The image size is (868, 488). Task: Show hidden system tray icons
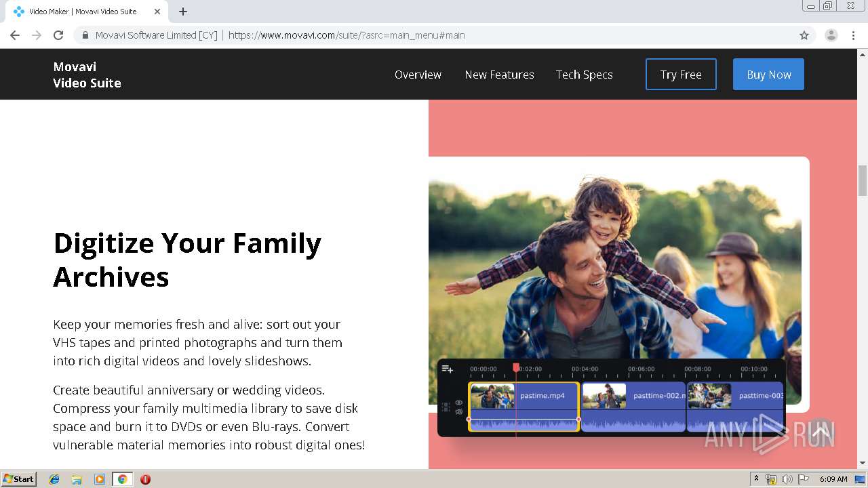(756, 479)
